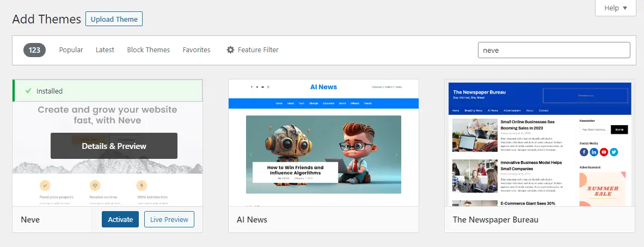Activate the Neve theme

point(120,220)
